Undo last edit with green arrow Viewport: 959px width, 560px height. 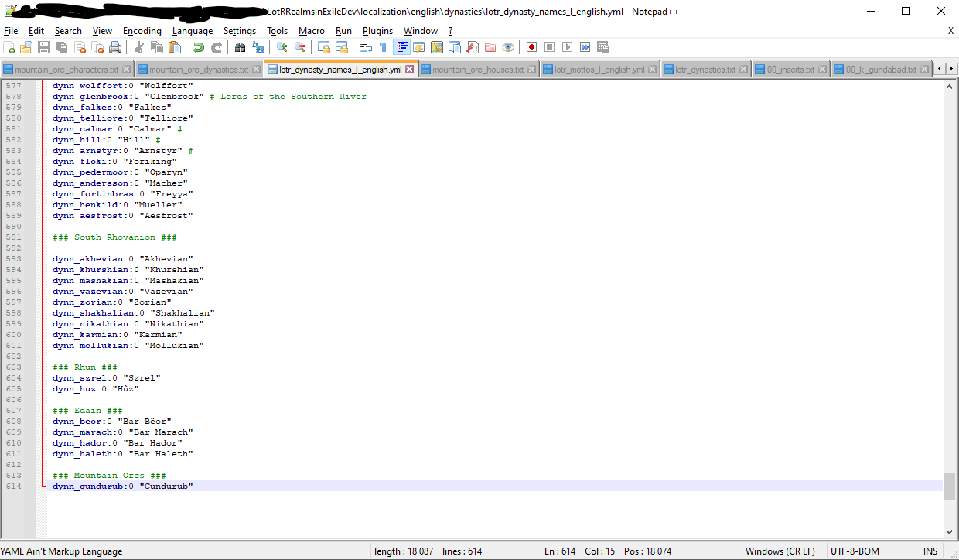click(199, 47)
